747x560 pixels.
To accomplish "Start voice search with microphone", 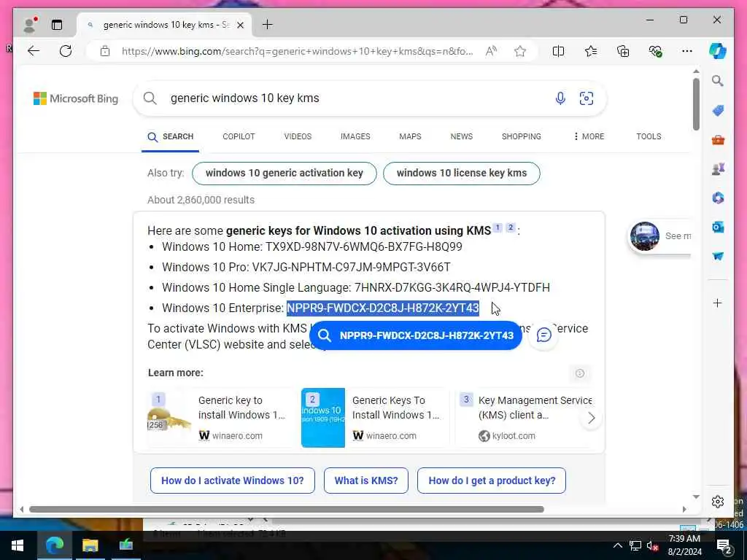I will tap(560, 98).
